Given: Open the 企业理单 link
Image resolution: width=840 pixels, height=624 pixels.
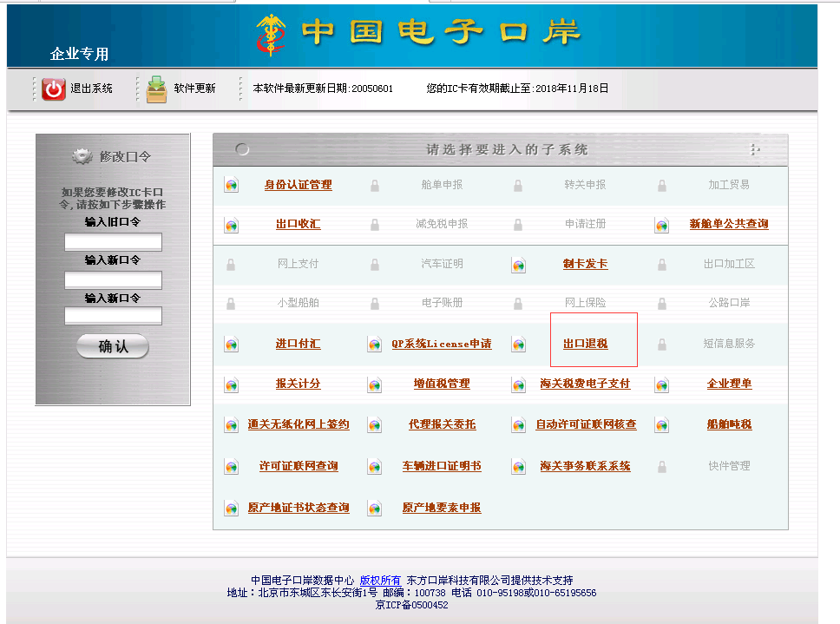Looking at the screenshot, I should click(729, 384).
